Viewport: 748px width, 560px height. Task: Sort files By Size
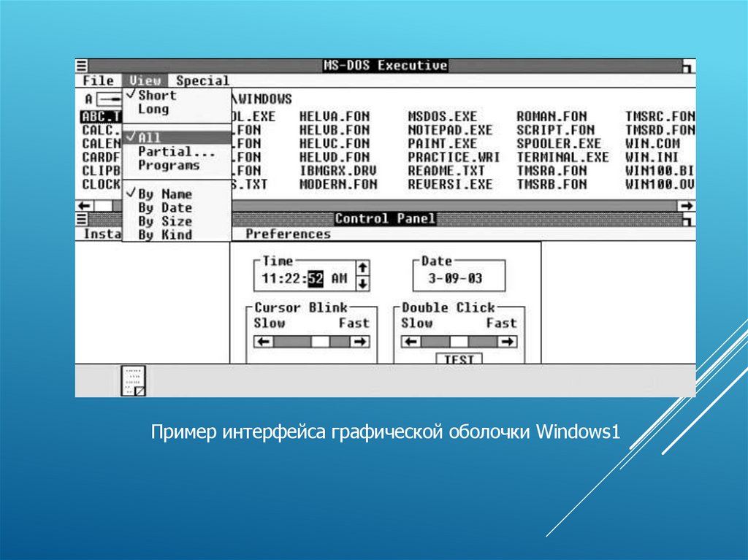[177, 220]
